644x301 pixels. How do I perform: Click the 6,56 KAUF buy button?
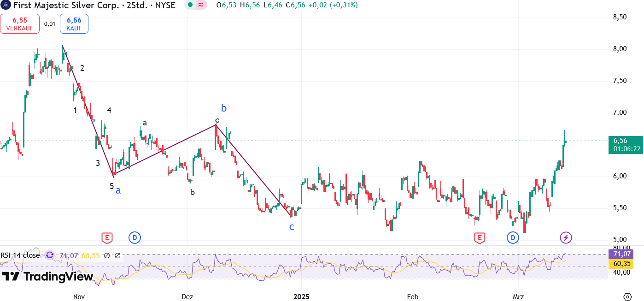coord(74,24)
